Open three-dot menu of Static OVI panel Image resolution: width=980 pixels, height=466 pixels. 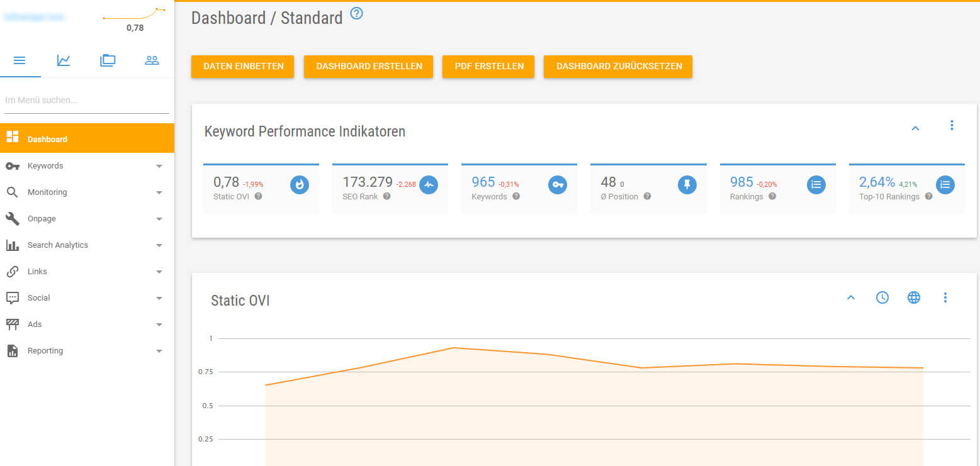click(945, 297)
